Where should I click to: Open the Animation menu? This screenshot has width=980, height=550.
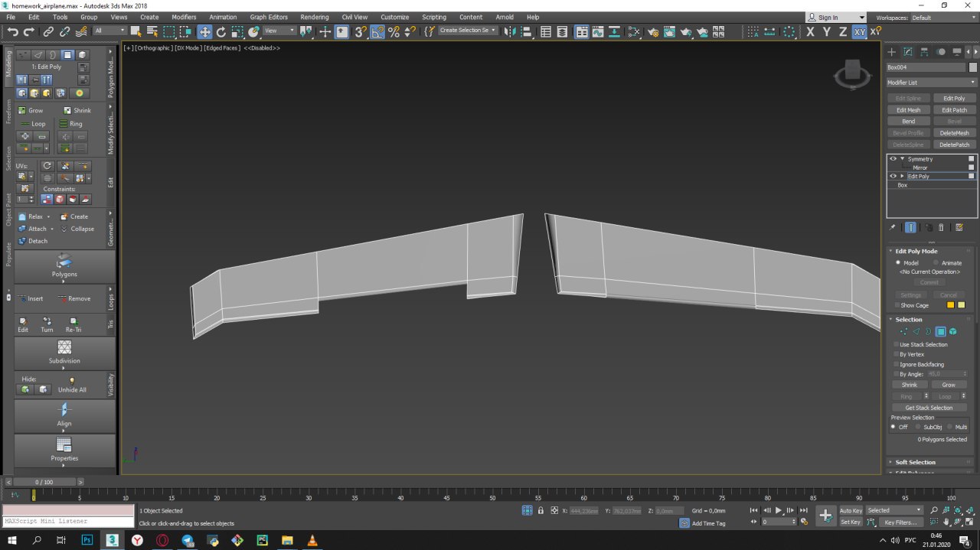point(223,17)
